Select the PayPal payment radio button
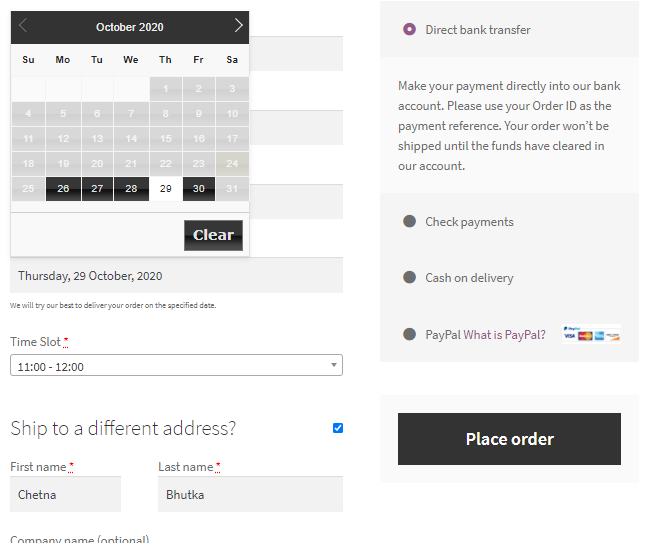649x543 pixels. click(x=409, y=334)
